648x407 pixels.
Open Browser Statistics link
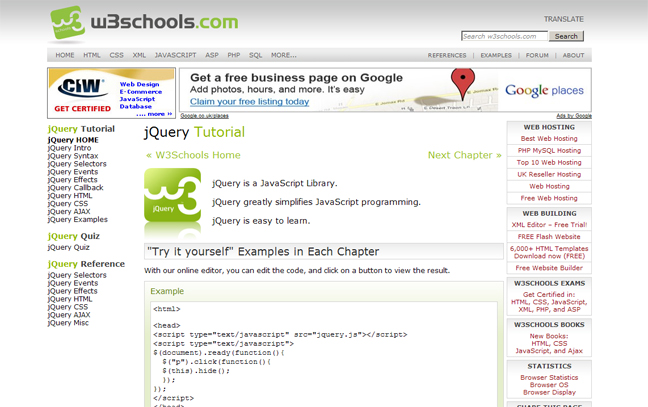coord(549,377)
